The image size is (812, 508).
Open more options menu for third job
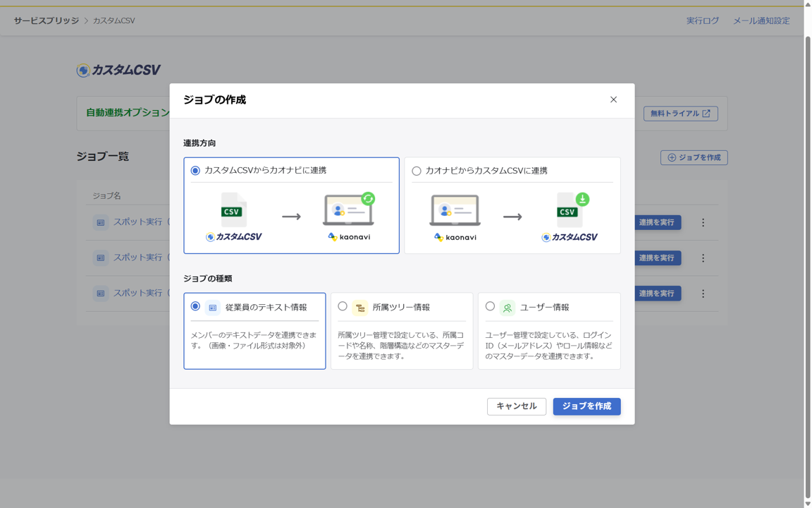pos(703,294)
